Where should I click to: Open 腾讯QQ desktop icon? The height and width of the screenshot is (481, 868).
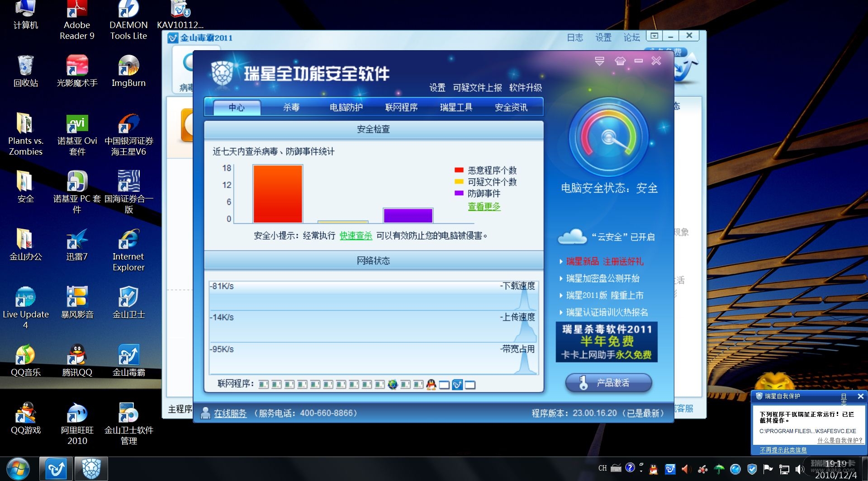tap(77, 360)
